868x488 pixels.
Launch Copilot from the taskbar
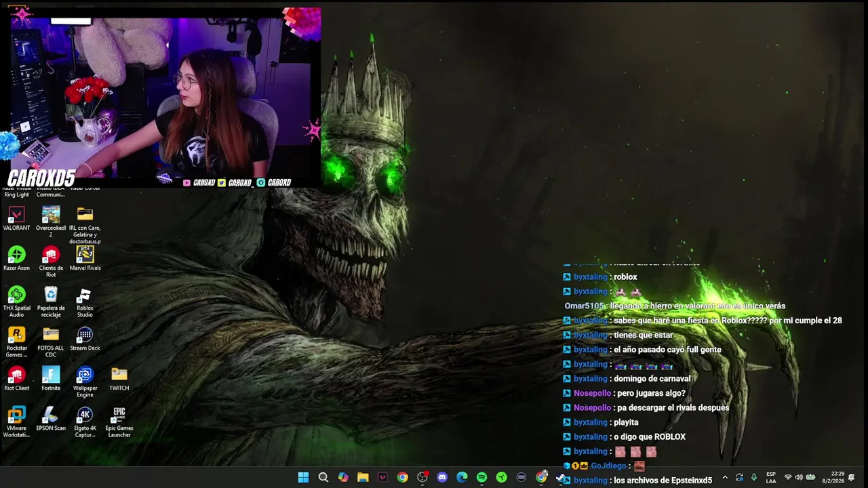(343, 477)
